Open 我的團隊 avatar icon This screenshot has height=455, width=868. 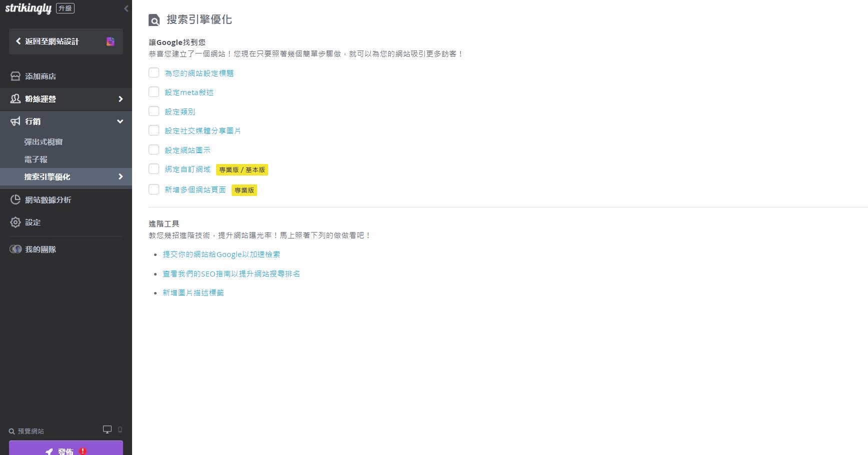coord(16,249)
